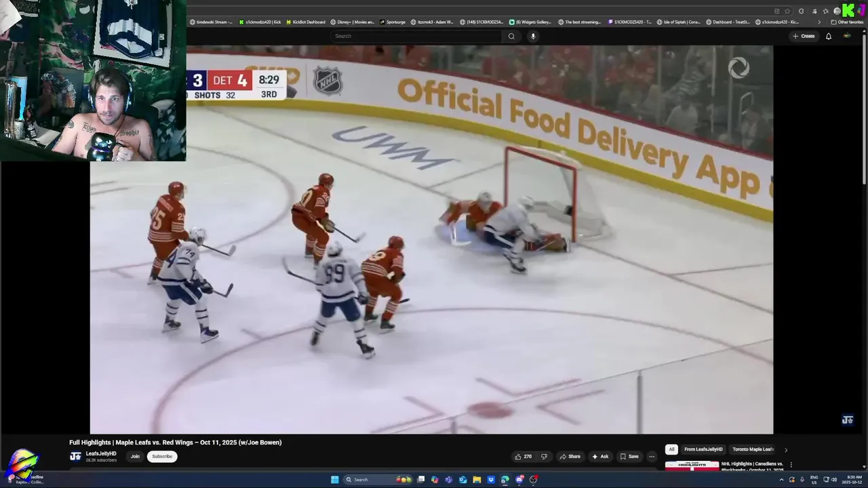Like the video with 270 likes
Screen dimensions: 868x488
click(x=523, y=456)
